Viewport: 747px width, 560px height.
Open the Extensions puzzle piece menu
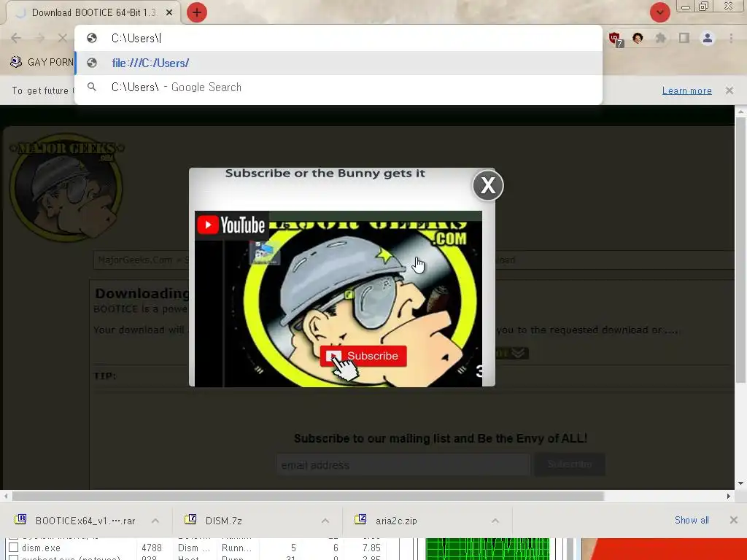click(661, 38)
